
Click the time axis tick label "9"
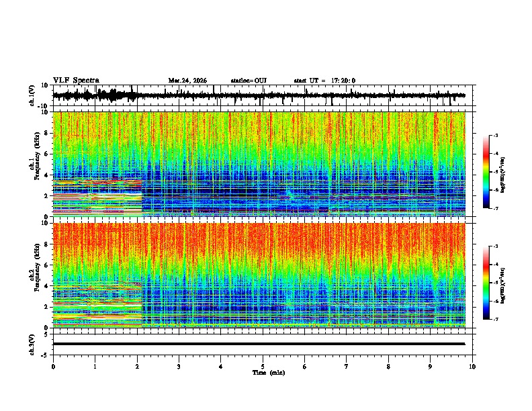click(x=430, y=367)
